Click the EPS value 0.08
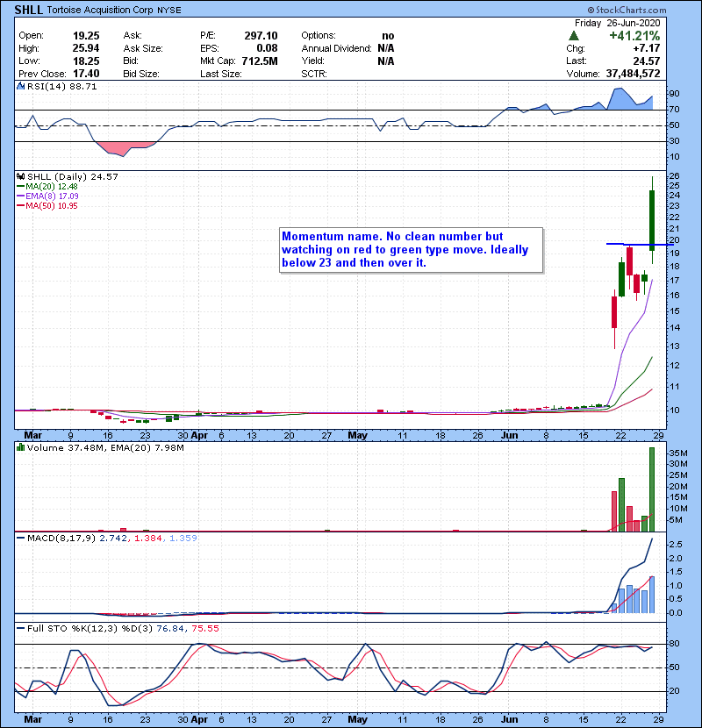702x728 pixels. (x=267, y=48)
